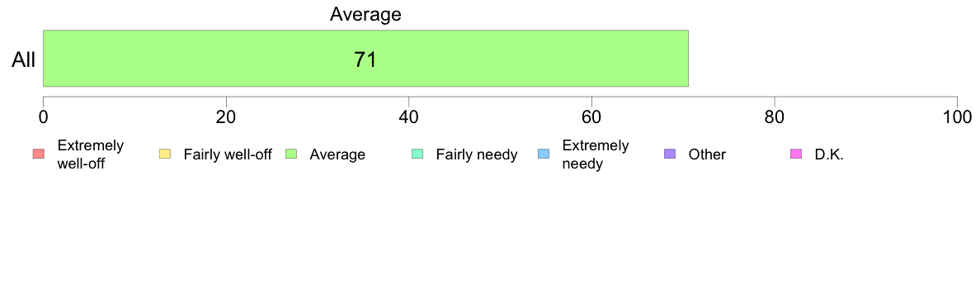980x304 pixels.
Task: Click the All row label
Action: pos(24,60)
